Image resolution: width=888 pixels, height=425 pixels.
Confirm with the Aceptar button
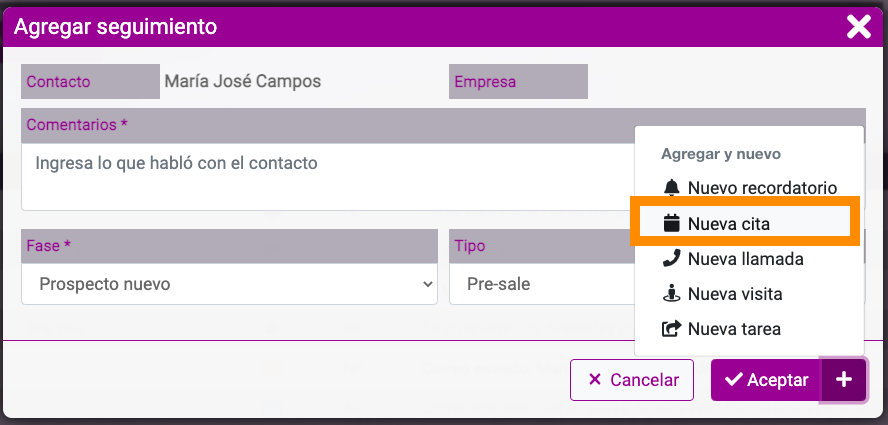(766, 380)
